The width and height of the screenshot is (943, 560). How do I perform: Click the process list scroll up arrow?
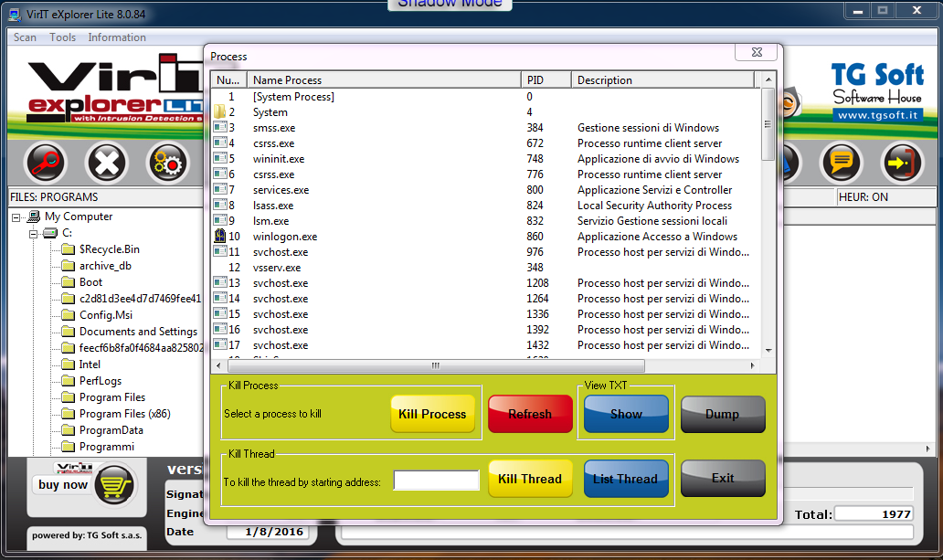point(768,79)
